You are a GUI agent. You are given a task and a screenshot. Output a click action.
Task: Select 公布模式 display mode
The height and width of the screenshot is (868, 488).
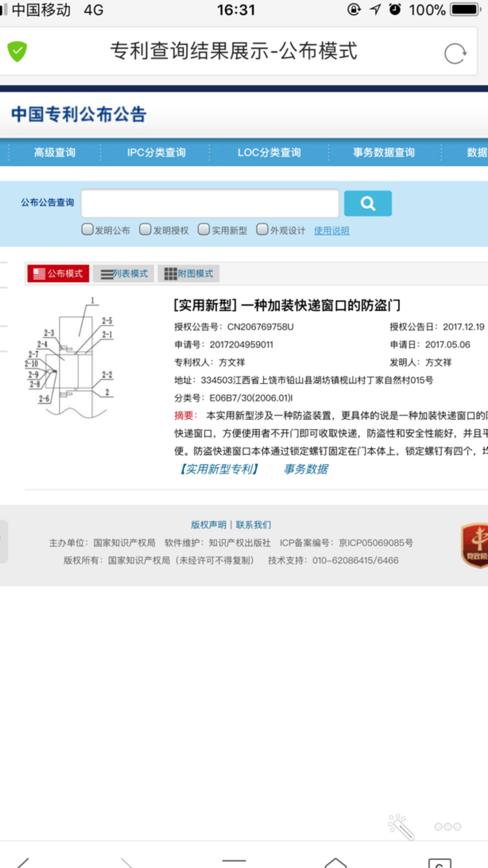[58, 274]
